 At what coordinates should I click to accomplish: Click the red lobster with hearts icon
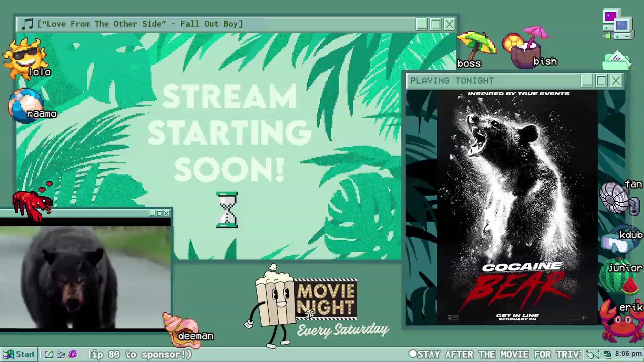click(x=33, y=201)
